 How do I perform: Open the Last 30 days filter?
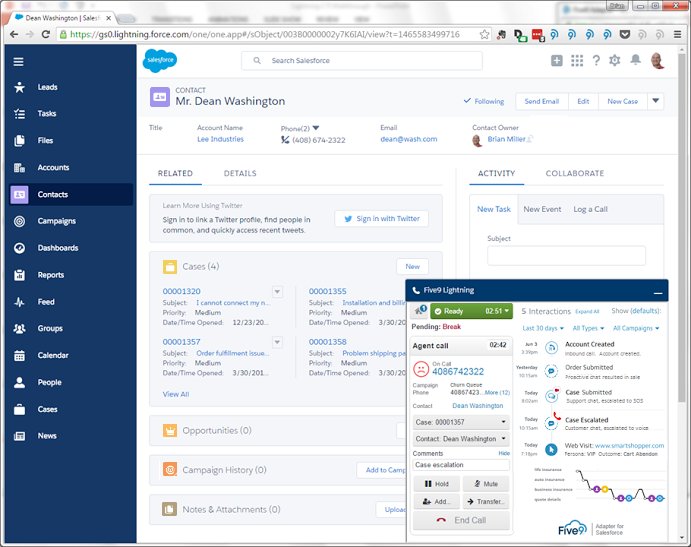[543, 328]
